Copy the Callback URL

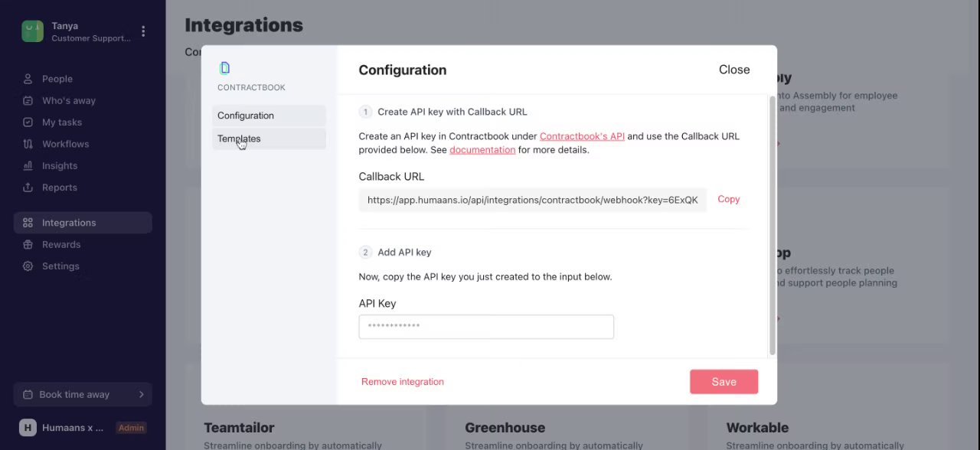pyautogui.click(x=728, y=199)
